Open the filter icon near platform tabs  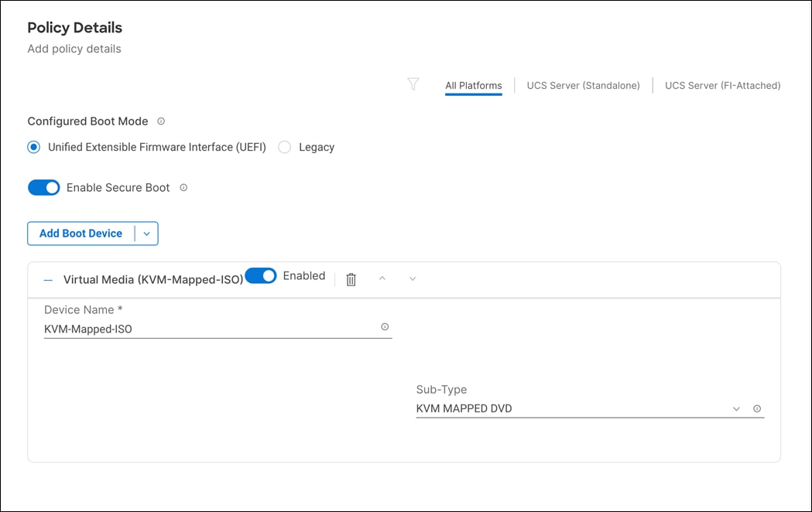413,84
